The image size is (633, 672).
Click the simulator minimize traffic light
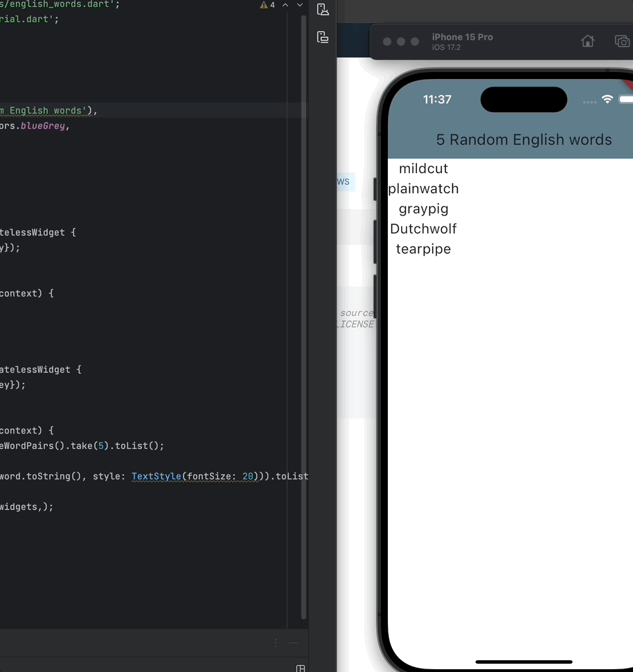tap(401, 42)
